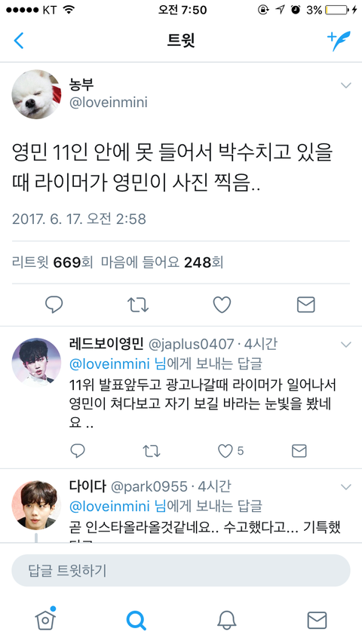Open dropdown chevron on 농부's tweet
This screenshot has height=644, width=362.
pyautogui.click(x=346, y=85)
